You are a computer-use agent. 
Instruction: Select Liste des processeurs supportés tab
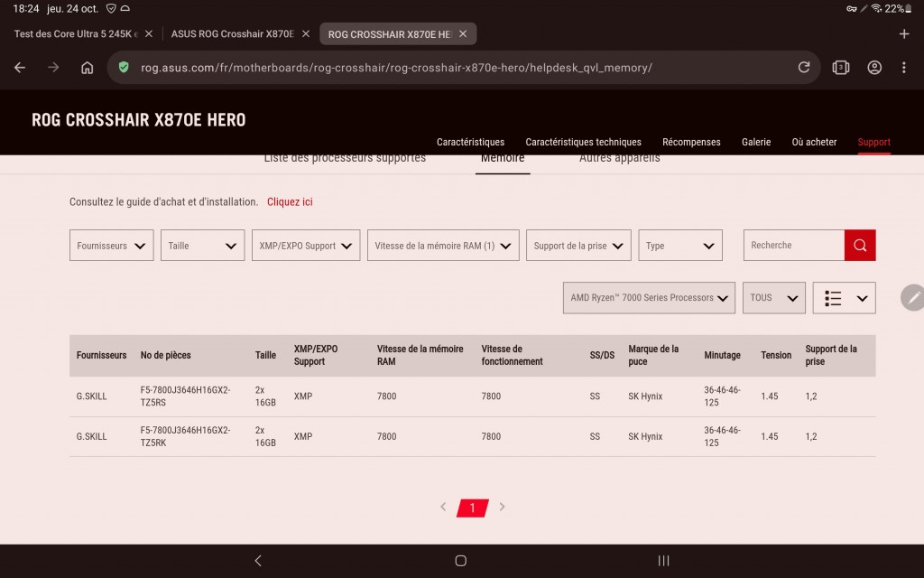pyautogui.click(x=345, y=159)
